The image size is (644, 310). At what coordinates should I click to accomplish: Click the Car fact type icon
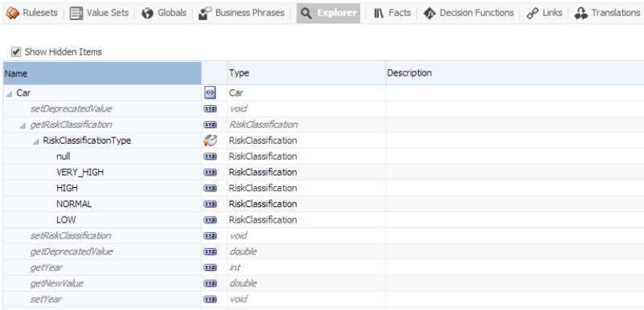pos(210,93)
